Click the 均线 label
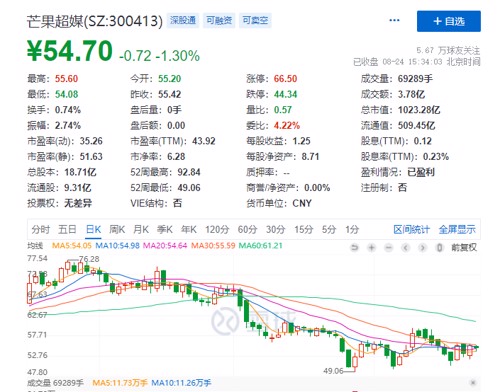The height and width of the screenshot is (392, 500). 35,246
